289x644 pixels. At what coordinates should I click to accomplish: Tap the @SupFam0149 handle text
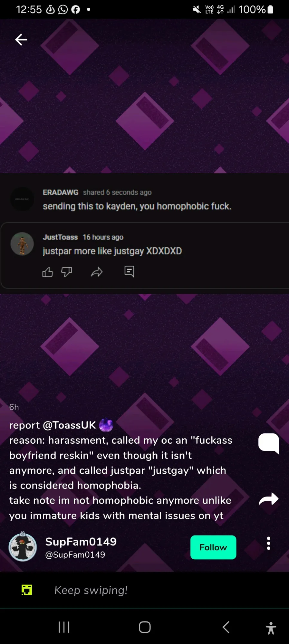click(x=75, y=555)
